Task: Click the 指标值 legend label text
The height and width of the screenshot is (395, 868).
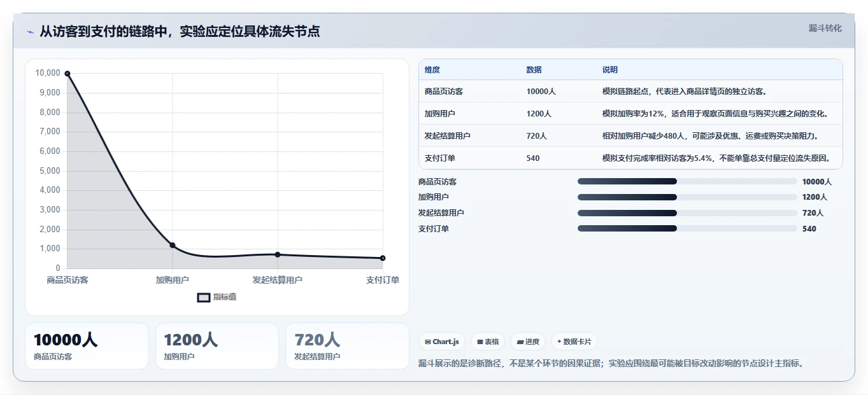Action: [x=225, y=297]
